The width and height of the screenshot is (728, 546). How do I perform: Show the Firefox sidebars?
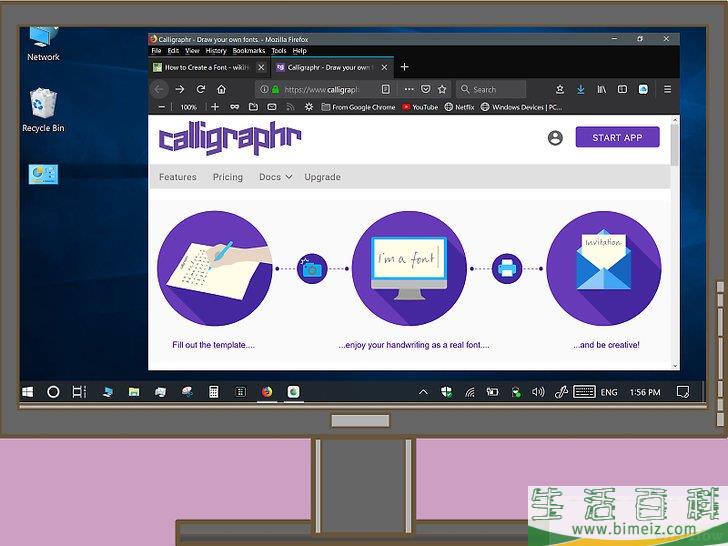coord(622,89)
